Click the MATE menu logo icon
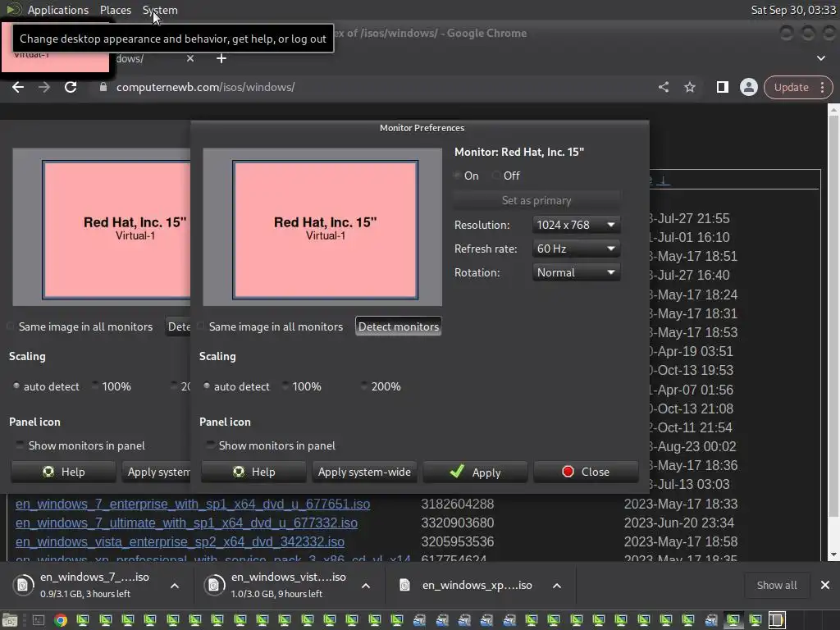Image resolution: width=840 pixels, height=630 pixels. coord(13,9)
